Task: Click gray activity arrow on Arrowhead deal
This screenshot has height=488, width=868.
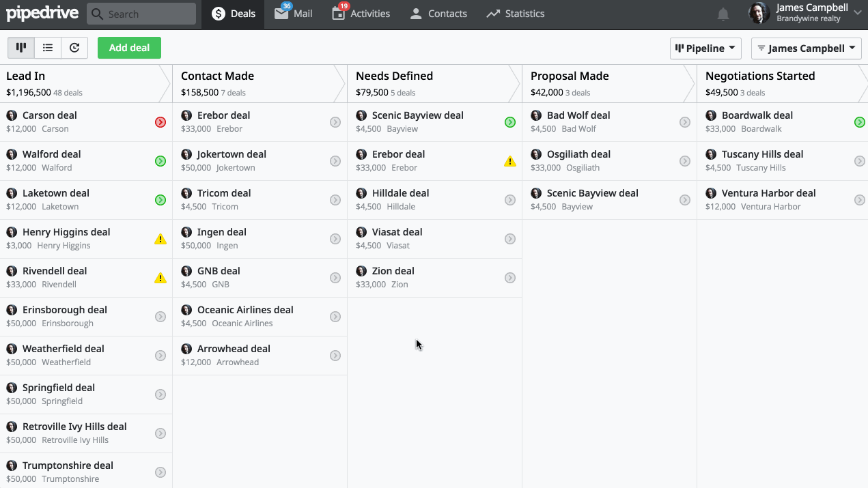Action: [335, 356]
